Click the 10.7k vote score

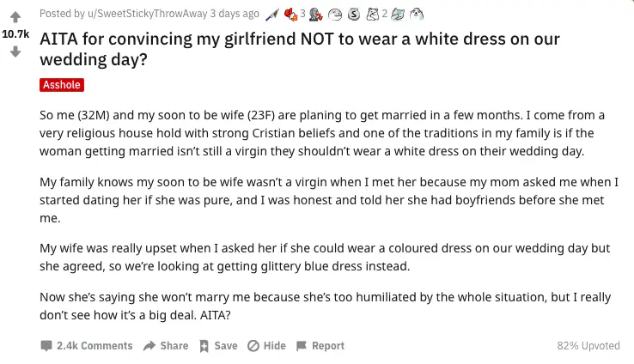point(15,34)
